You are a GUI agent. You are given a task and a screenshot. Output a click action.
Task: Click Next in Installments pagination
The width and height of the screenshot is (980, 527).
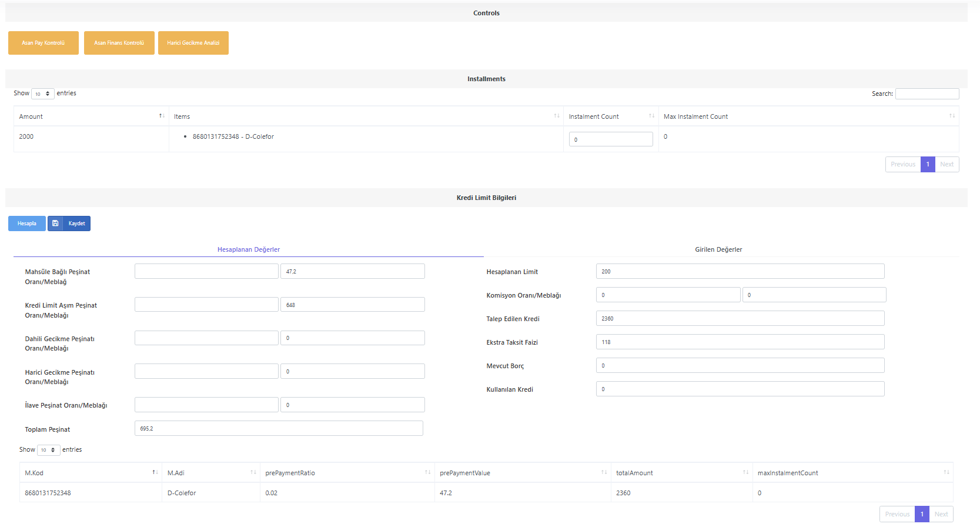click(947, 164)
